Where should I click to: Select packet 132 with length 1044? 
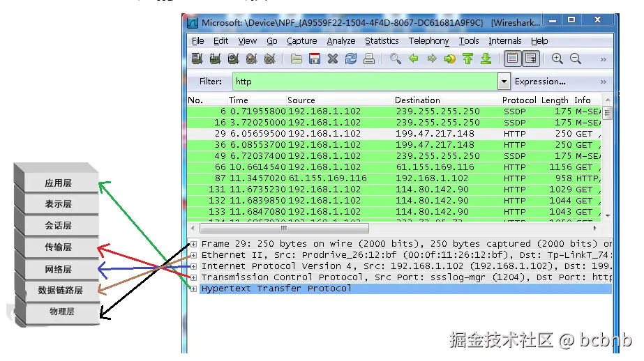[394, 201]
